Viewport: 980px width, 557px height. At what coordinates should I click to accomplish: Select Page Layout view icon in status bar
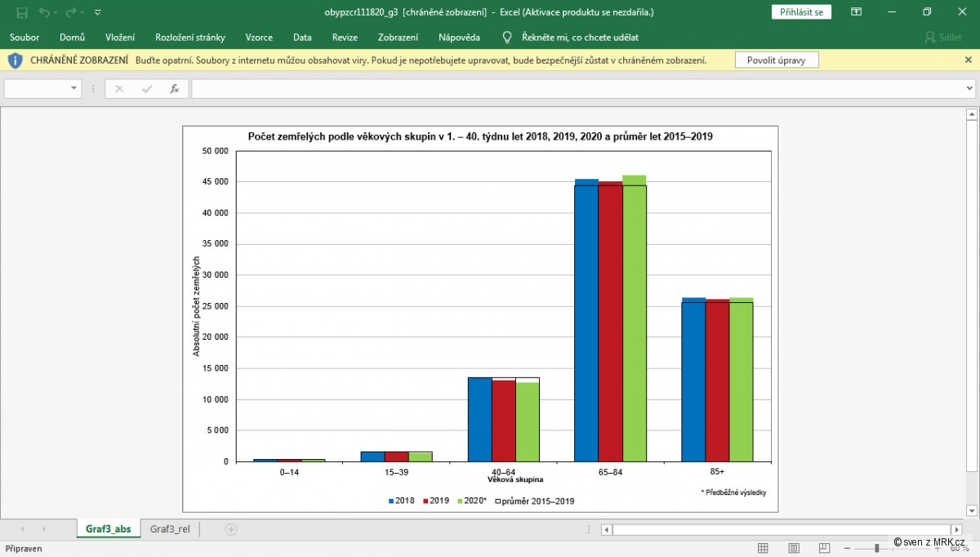click(x=792, y=548)
